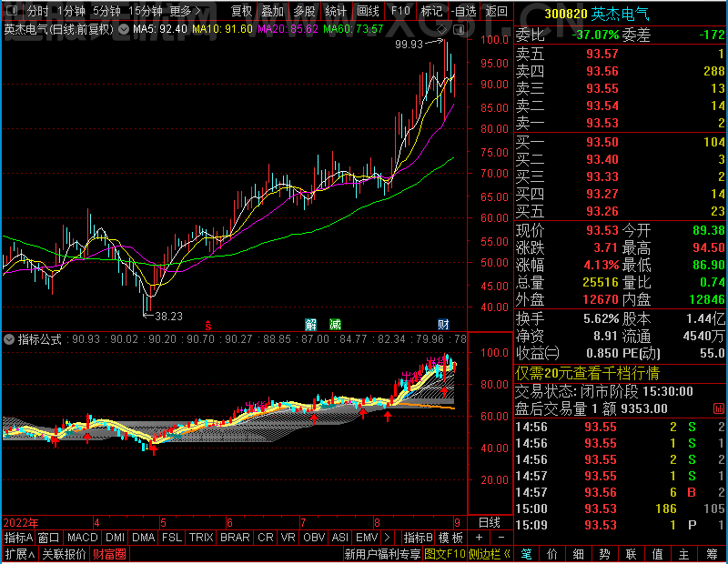This screenshot has height=564, width=728.
Task: Click the 卖一 93.53 quote row
Action: coord(621,123)
